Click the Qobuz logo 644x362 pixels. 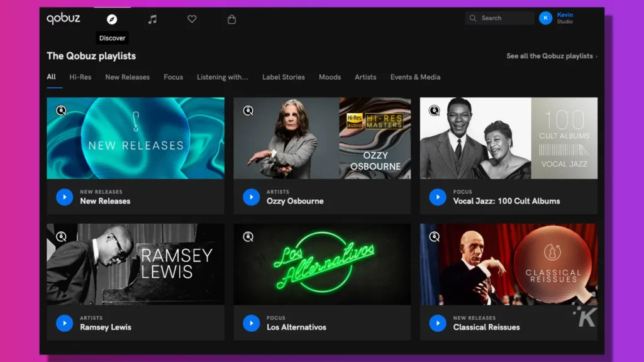(x=64, y=18)
